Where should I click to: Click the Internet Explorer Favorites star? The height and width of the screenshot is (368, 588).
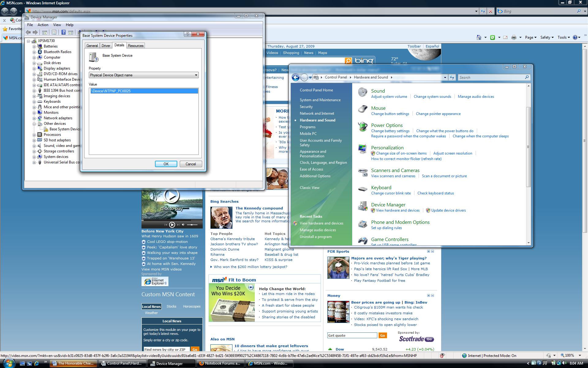[x=5, y=29]
